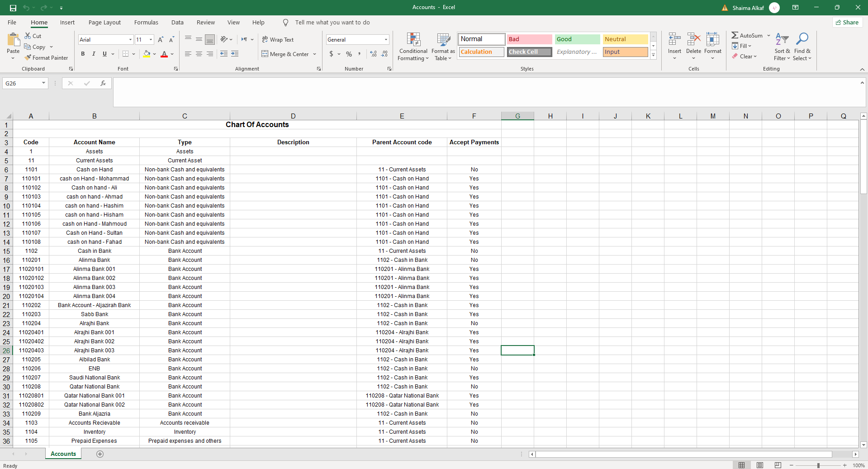Viewport: 868px width, 469px height.
Task: Click the Insert Function fx icon
Action: pos(103,83)
